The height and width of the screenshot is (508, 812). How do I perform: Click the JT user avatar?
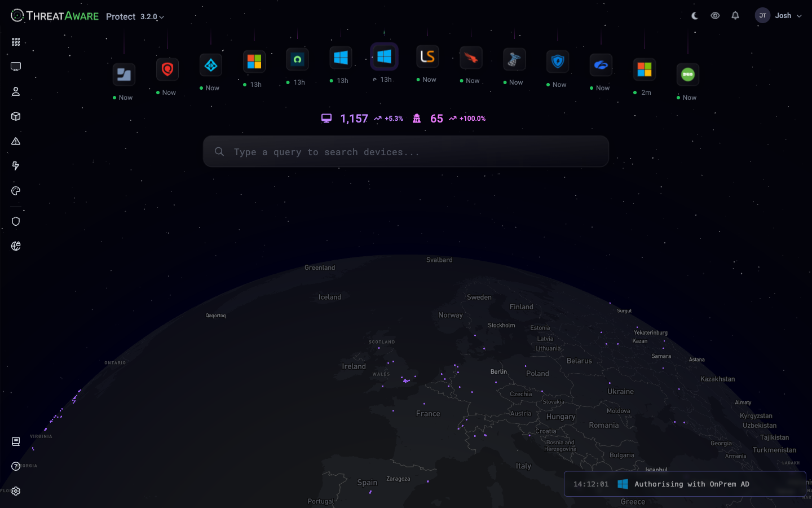tap(762, 16)
